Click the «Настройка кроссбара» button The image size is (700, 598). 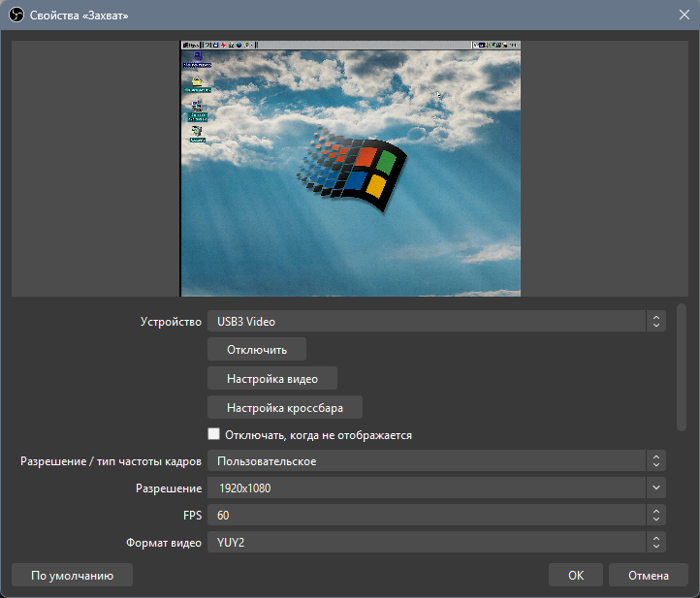click(285, 407)
